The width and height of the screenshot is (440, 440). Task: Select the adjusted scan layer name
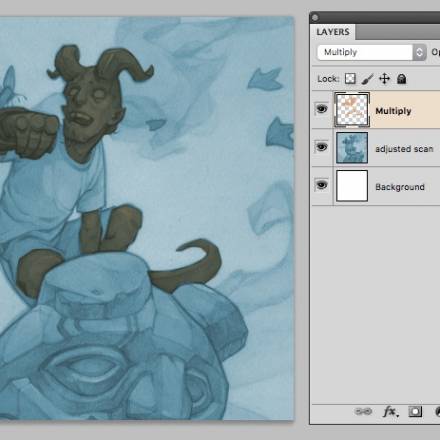(x=404, y=149)
